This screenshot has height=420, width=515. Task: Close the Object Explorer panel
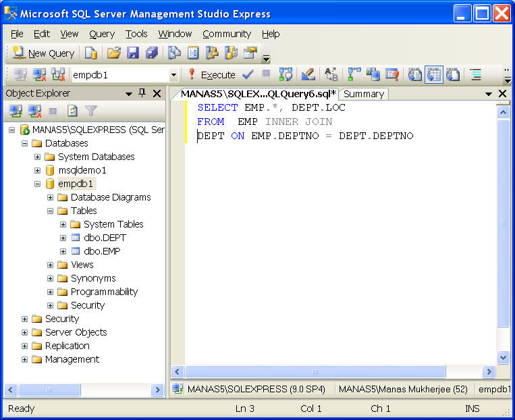click(x=157, y=94)
